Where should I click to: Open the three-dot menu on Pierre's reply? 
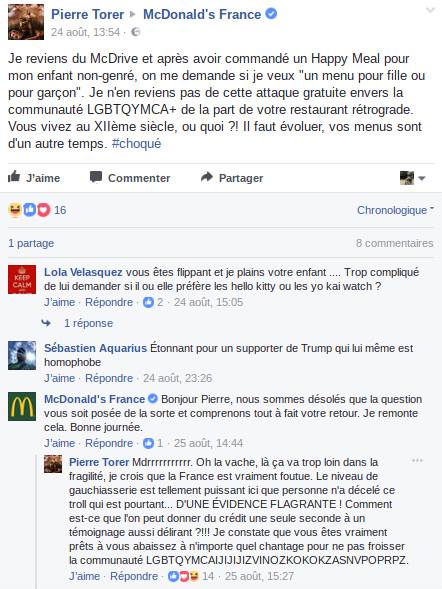pyautogui.click(x=417, y=461)
